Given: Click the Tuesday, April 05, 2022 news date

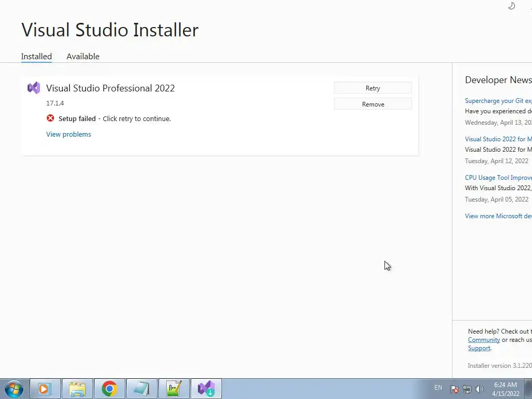Looking at the screenshot, I should [496, 199].
